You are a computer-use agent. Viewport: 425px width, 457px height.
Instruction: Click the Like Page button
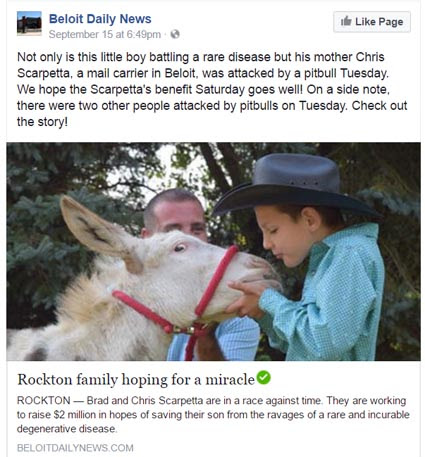click(x=372, y=22)
